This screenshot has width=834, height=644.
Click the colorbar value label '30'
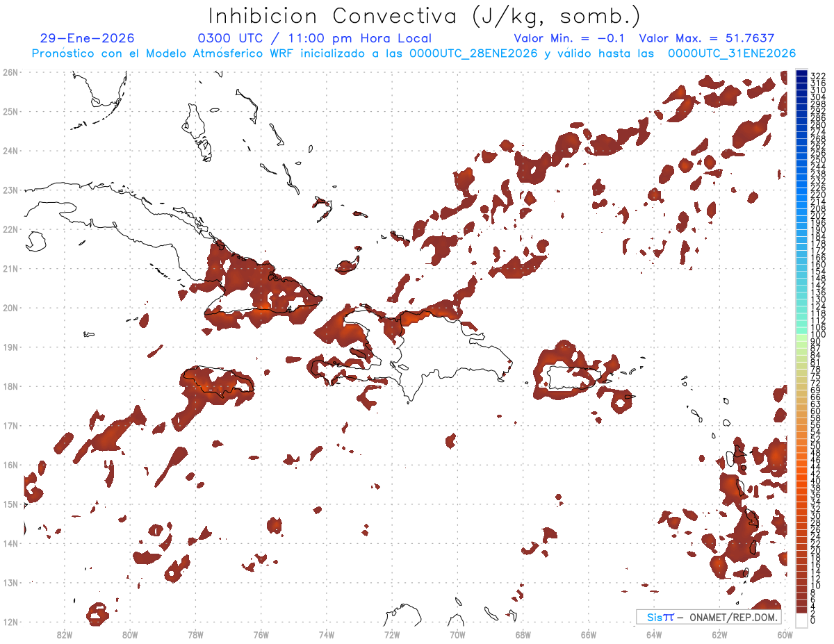[x=815, y=515]
